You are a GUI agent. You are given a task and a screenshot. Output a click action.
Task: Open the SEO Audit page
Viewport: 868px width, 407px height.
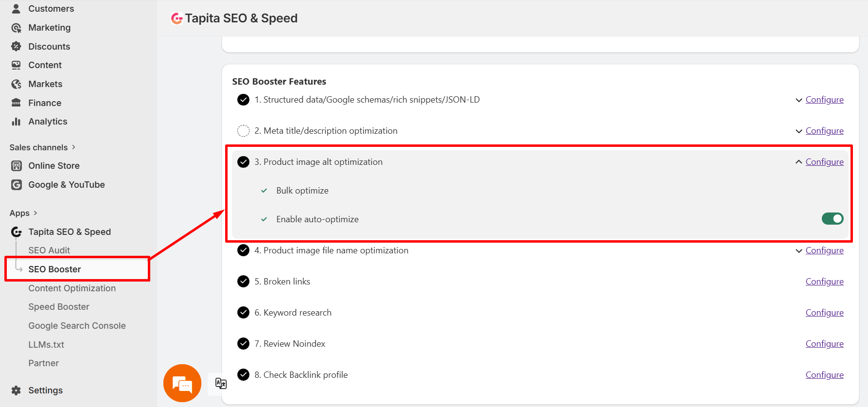point(49,250)
